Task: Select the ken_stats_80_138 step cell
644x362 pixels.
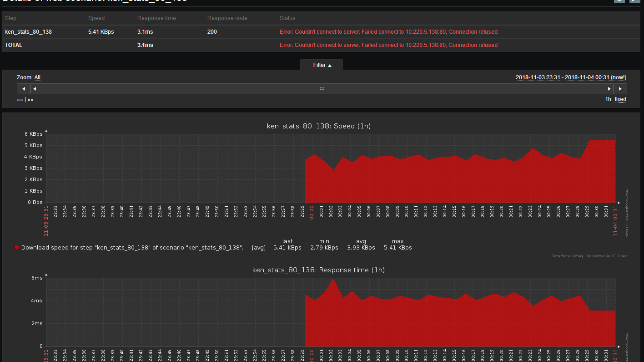Action: pos(28,32)
